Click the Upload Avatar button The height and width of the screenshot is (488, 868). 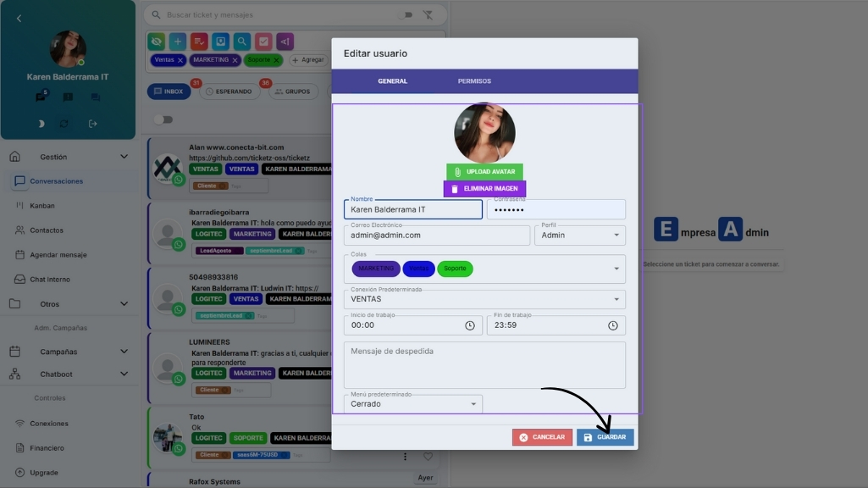(484, 172)
